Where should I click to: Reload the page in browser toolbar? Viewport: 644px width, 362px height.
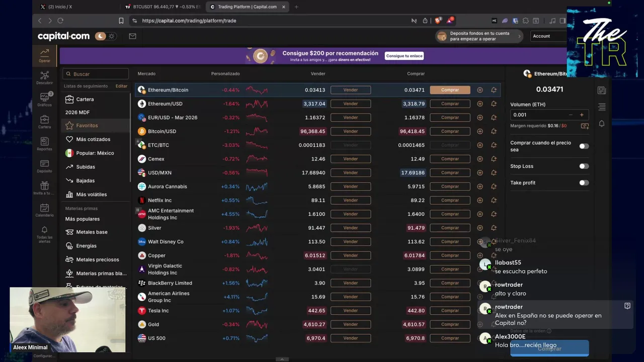tap(60, 21)
